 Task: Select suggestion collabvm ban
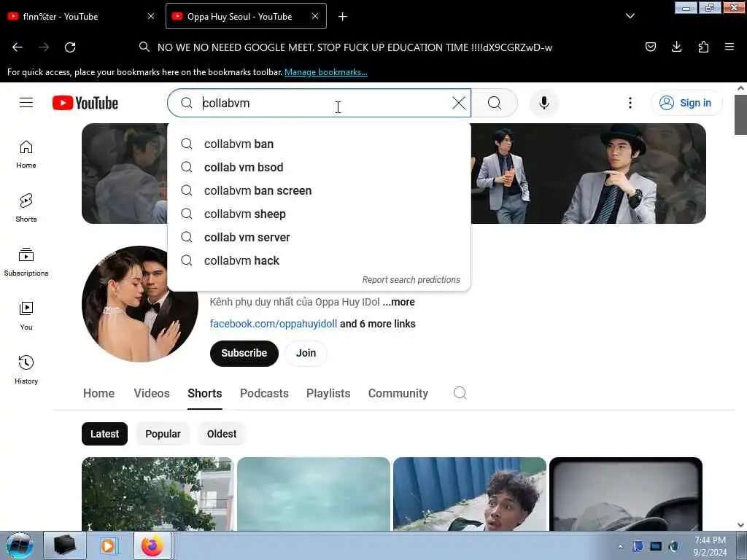coord(320,144)
